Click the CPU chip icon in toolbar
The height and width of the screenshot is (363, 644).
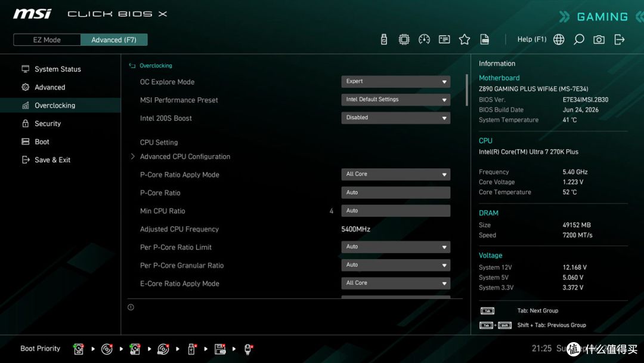click(x=404, y=39)
